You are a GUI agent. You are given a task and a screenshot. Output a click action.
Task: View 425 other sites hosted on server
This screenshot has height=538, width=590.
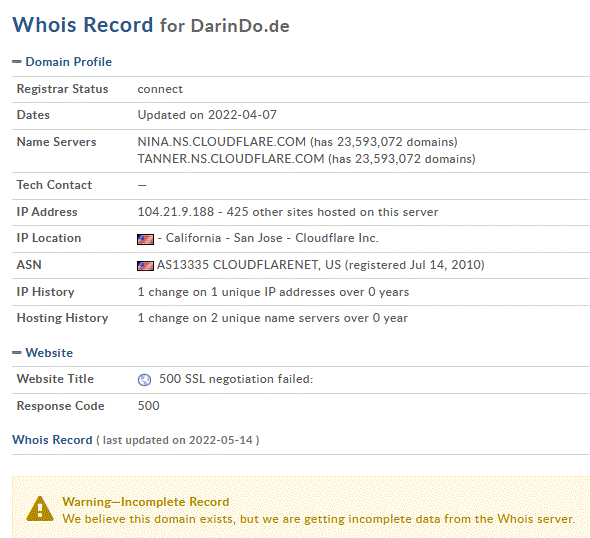332,212
